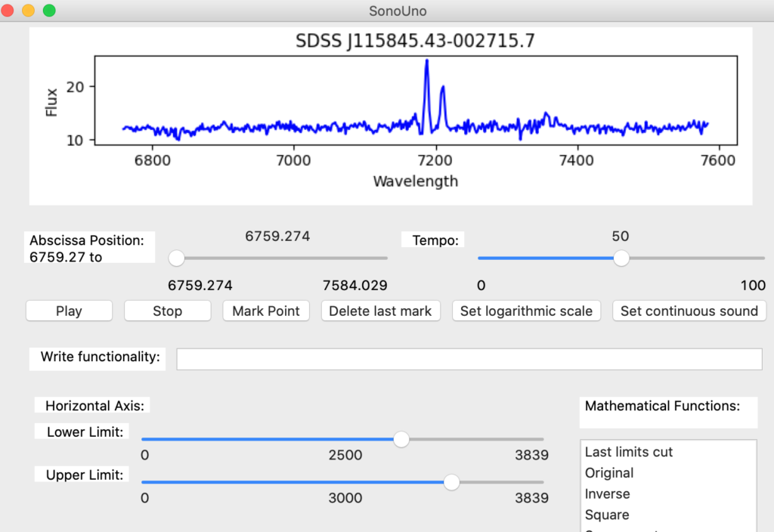Choose 'Inverse' from the functions list

coord(607,494)
